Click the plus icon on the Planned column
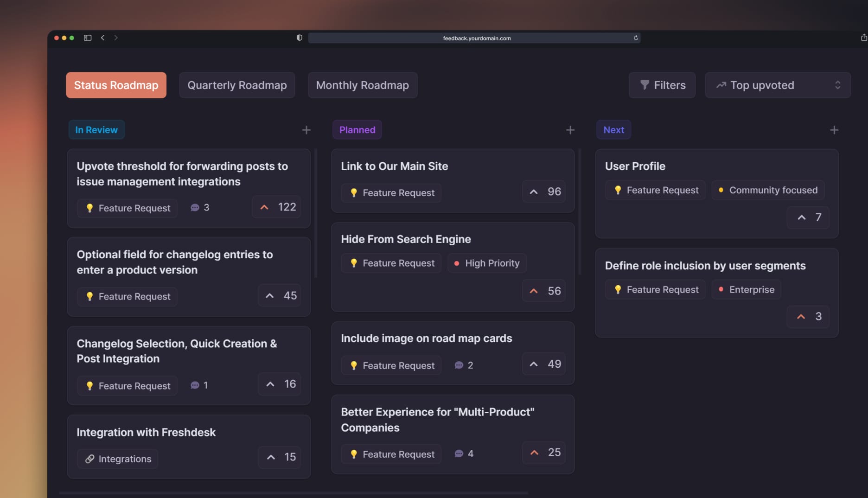The image size is (868, 498). coord(570,130)
